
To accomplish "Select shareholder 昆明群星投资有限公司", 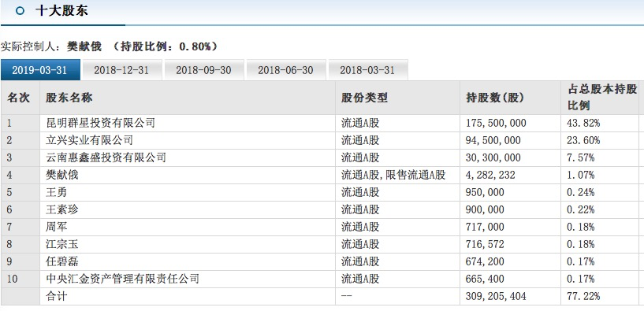I will point(100,123).
